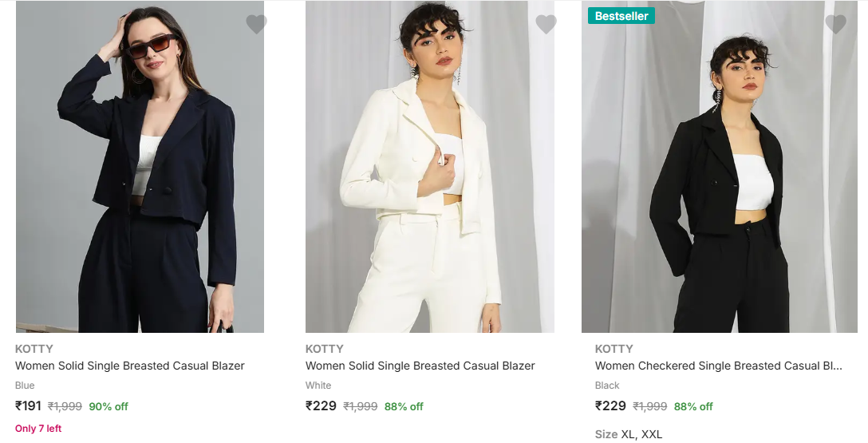868x443 pixels.
Task: Open white Women Solid Single Breasted Blazer title
Action: pyautogui.click(x=420, y=366)
